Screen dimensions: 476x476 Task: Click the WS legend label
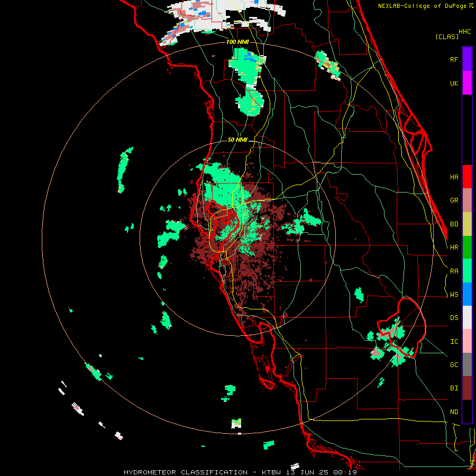pyautogui.click(x=454, y=295)
